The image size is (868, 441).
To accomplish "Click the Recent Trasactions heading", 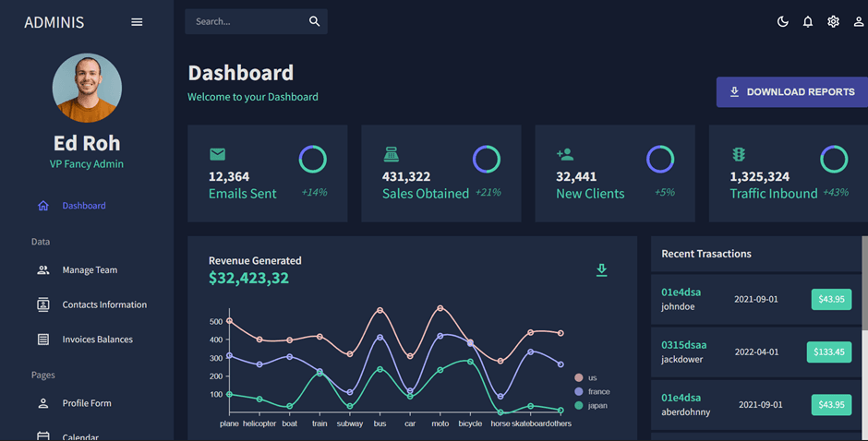I will click(x=706, y=254).
